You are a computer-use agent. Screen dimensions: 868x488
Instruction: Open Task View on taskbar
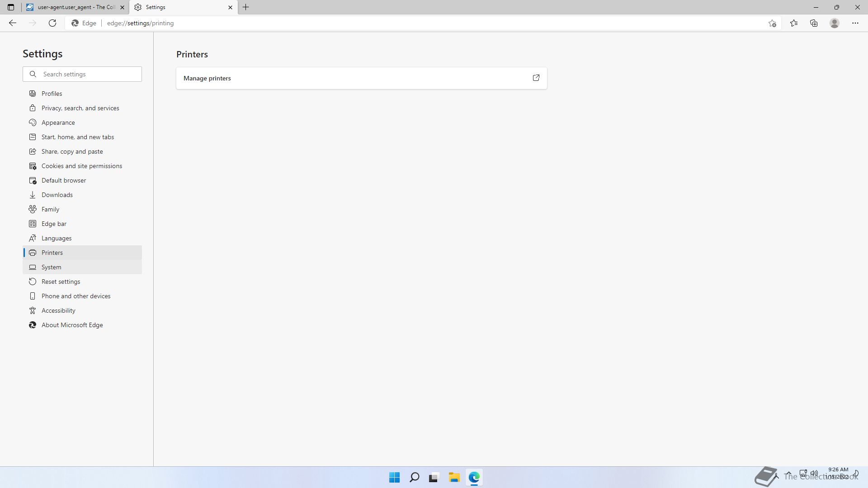[x=434, y=477]
